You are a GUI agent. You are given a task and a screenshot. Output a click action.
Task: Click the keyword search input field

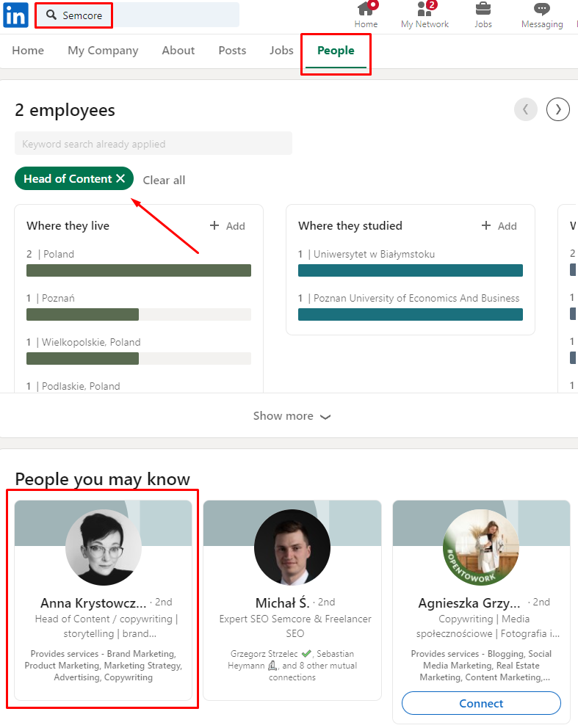click(x=153, y=143)
